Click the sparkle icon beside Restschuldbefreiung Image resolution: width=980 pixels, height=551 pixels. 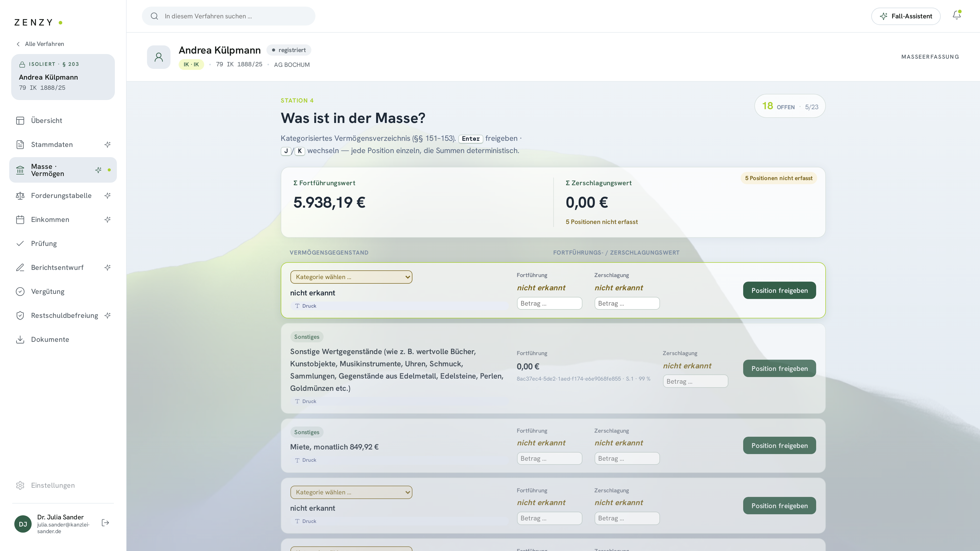click(108, 315)
